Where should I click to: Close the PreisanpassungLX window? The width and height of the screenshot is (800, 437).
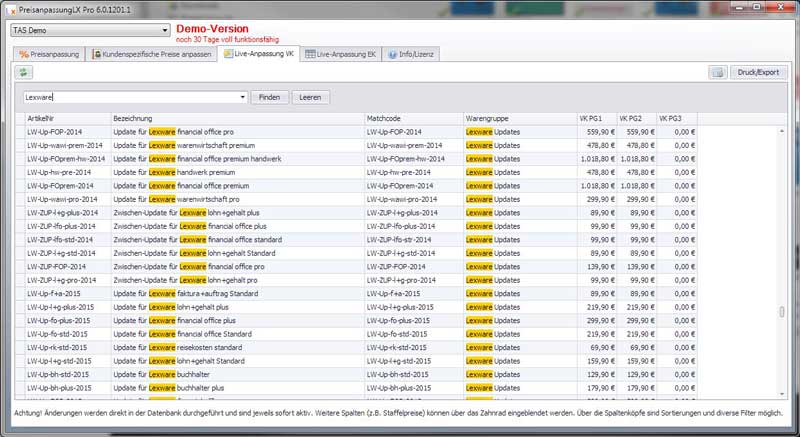pos(780,7)
